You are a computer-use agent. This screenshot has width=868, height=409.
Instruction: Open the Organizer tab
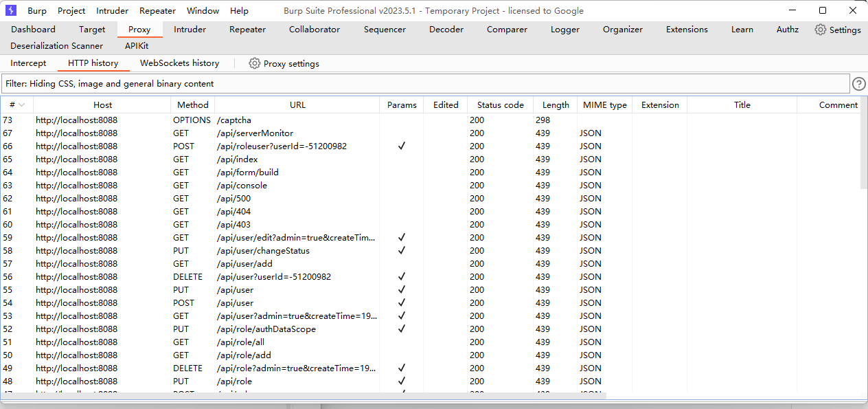(x=623, y=30)
